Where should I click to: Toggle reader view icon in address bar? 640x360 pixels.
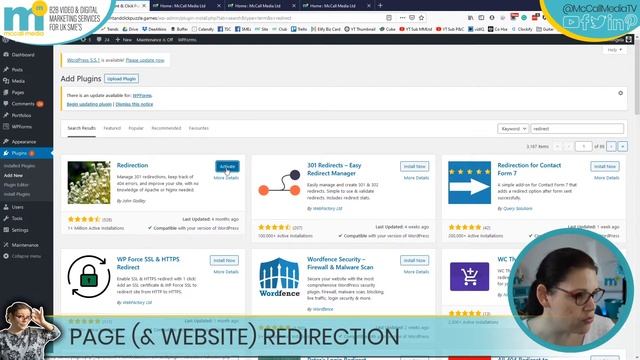click(389, 18)
